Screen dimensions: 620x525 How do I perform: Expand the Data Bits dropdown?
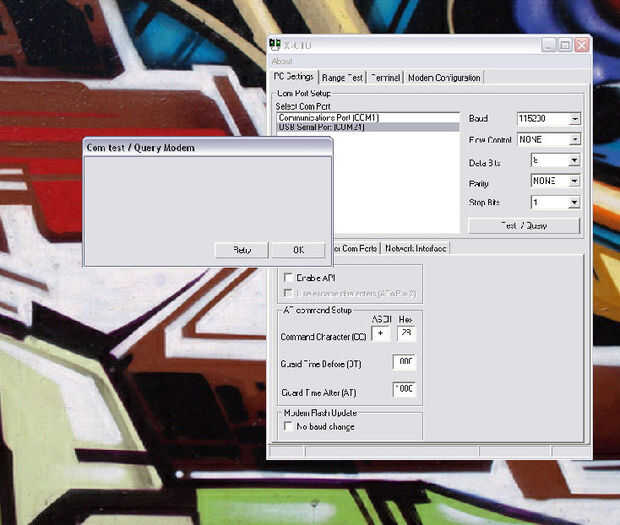pyautogui.click(x=574, y=161)
